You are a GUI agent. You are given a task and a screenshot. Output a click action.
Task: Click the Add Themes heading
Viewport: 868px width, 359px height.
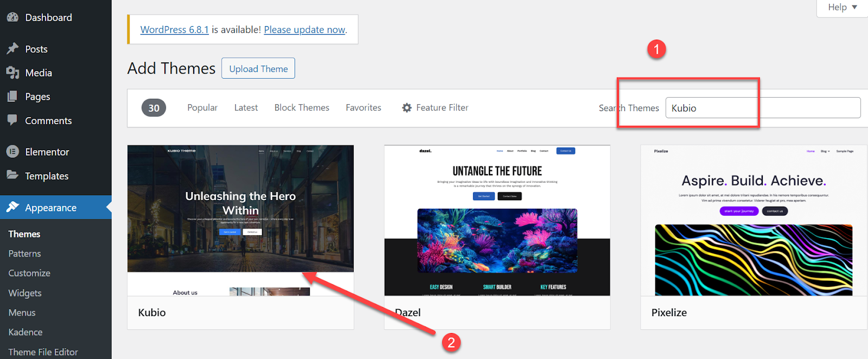pos(171,68)
